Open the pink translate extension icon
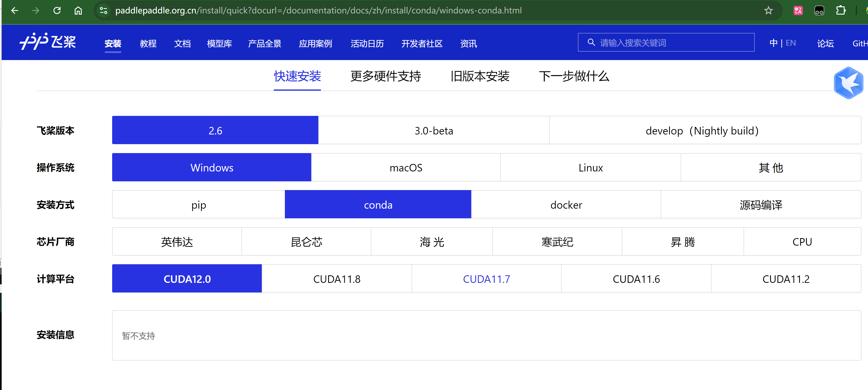The height and width of the screenshot is (390, 868). click(798, 10)
